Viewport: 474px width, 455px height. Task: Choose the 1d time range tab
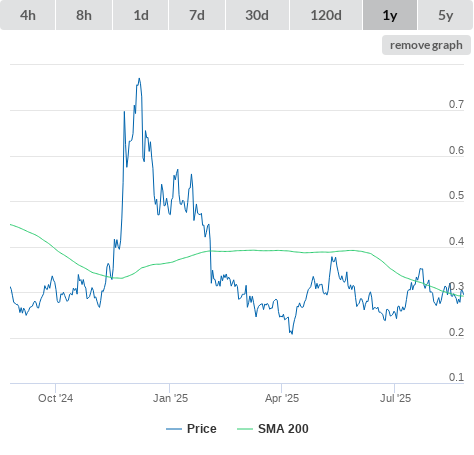coord(141,15)
